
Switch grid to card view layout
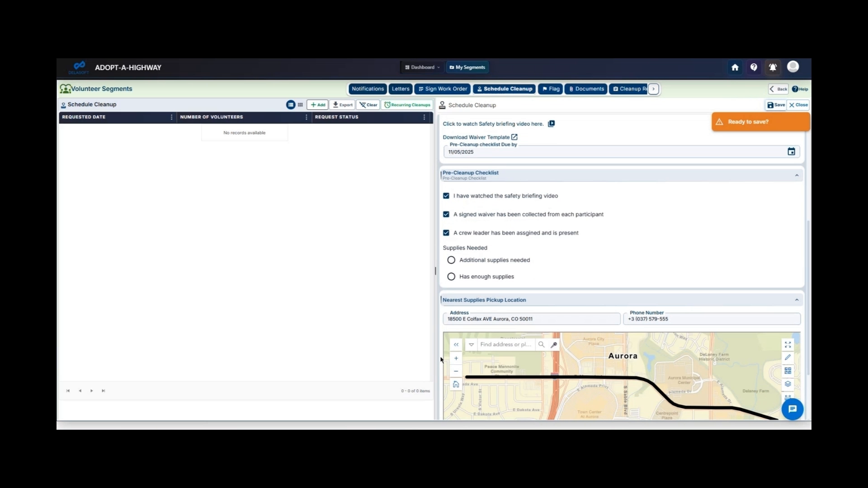(x=300, y=104)
